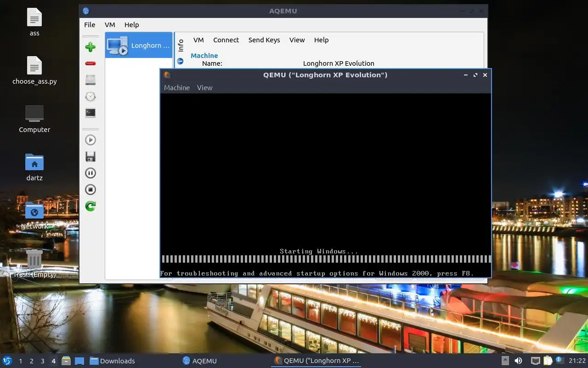The width and height of the screenshot is (588, 368).
Task: Open the update notification tray icon
Action: [x=560, y=361]
